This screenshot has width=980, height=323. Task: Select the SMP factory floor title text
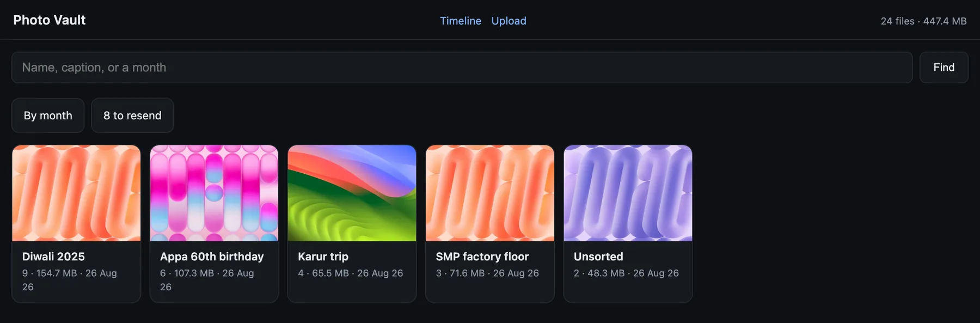click(482, 257)
